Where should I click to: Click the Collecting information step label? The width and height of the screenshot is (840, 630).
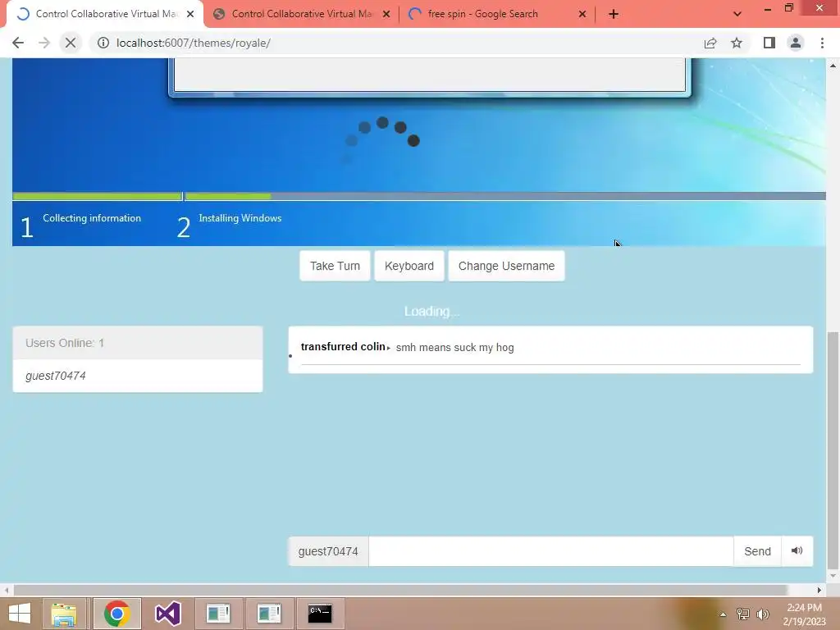pos(92,218)
